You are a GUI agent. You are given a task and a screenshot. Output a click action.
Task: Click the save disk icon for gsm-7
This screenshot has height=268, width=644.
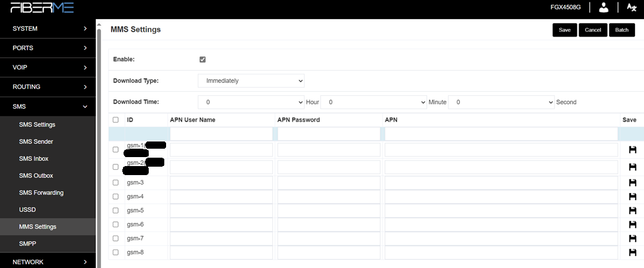(633, 239)
